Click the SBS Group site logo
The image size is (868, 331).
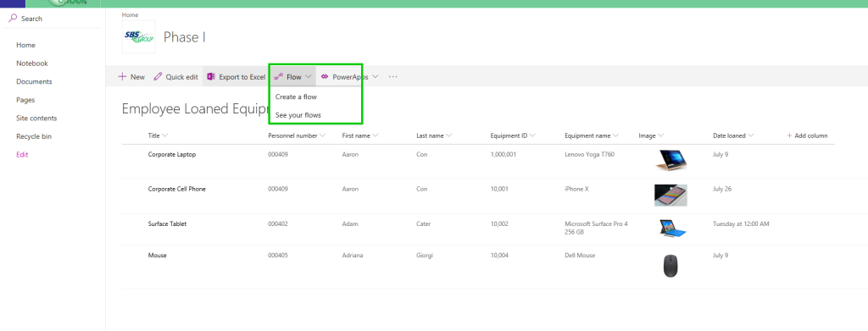tap(138, 37)
